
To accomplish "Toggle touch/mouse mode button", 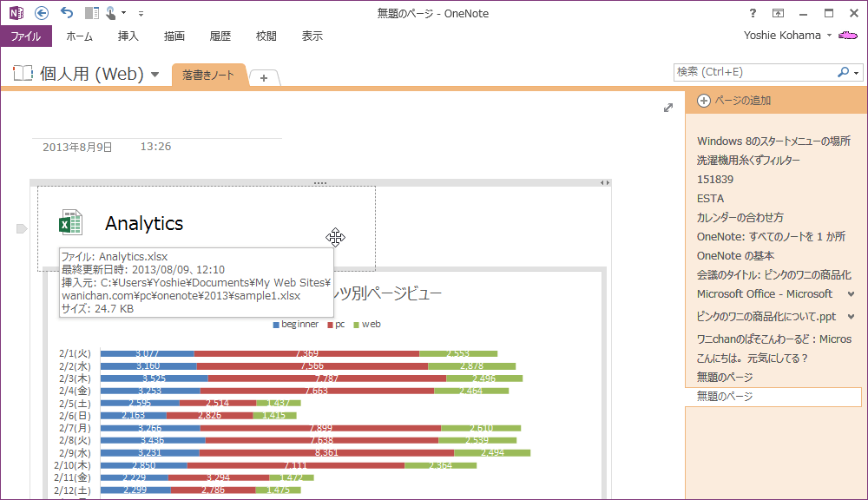I will click(111, 13).
